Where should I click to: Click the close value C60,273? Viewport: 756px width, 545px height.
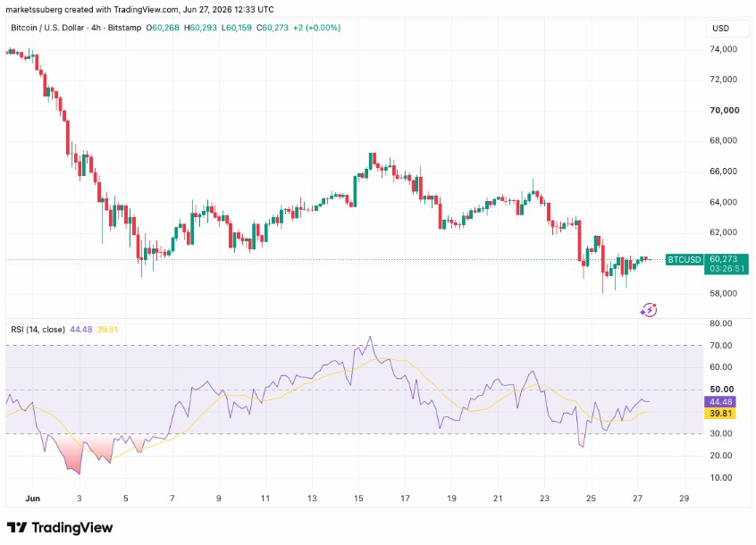tap(273, 28)
